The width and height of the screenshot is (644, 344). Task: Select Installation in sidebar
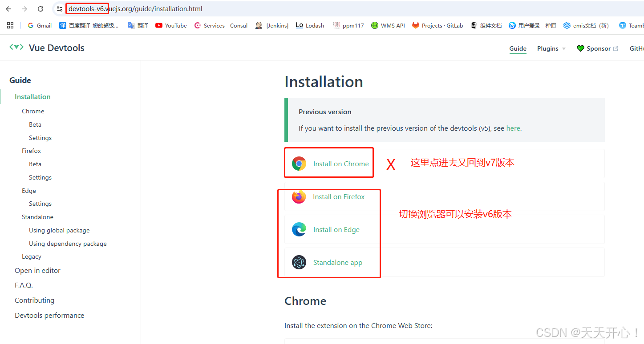(32, 96)
